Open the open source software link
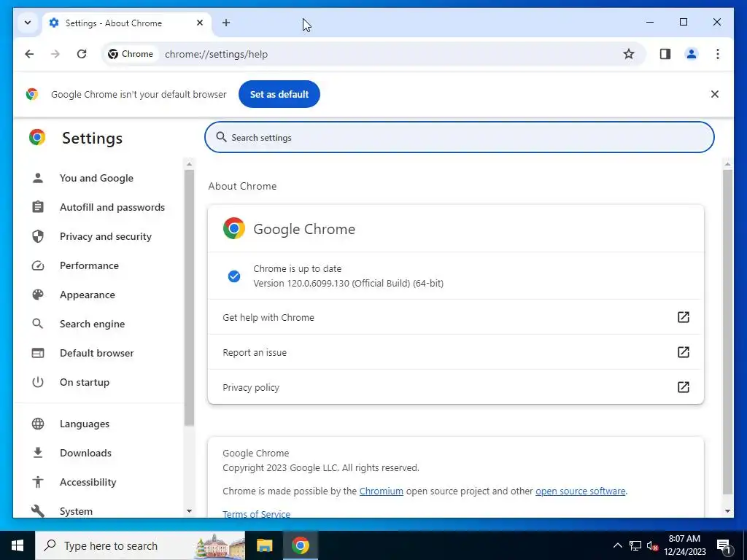Image resolution: width=747 pixels, height=560 pixels. [x=580, y=491]
